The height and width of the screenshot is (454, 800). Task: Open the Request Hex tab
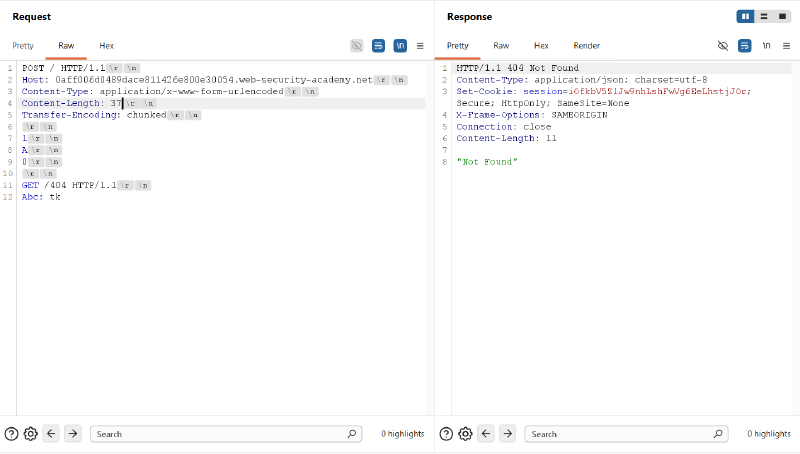pyautogui.click(x=107, y=46)
